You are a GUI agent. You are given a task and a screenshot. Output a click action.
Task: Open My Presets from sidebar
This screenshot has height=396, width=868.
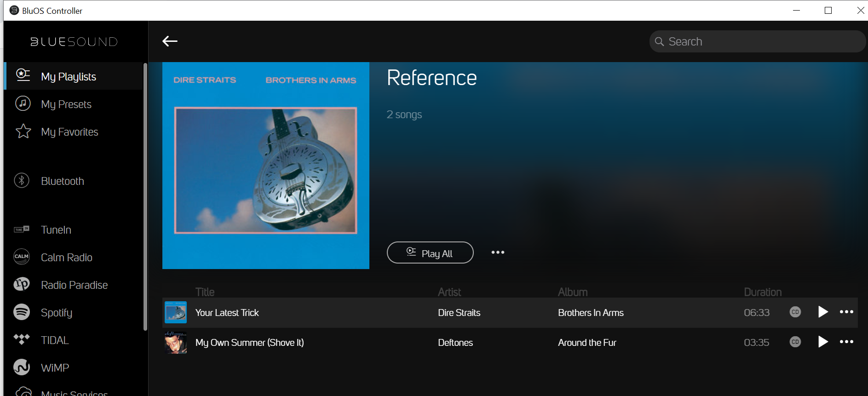click(66, 104)
